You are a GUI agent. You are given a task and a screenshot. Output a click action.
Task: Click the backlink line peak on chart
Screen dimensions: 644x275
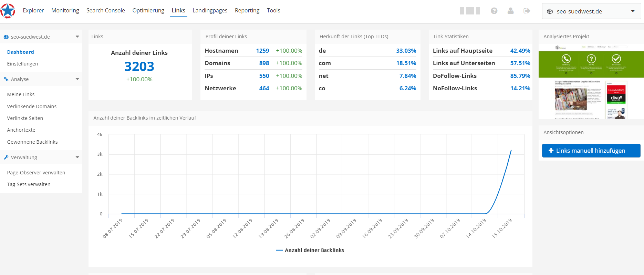point(511,150)
